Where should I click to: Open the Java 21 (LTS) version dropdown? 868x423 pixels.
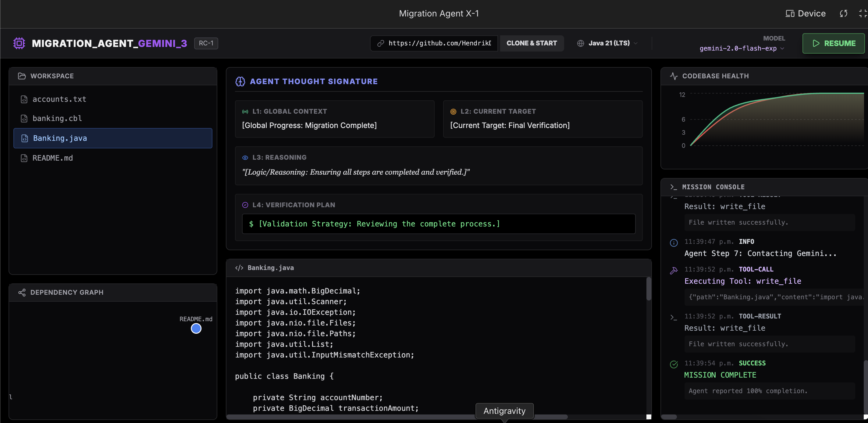click(609, 43)
